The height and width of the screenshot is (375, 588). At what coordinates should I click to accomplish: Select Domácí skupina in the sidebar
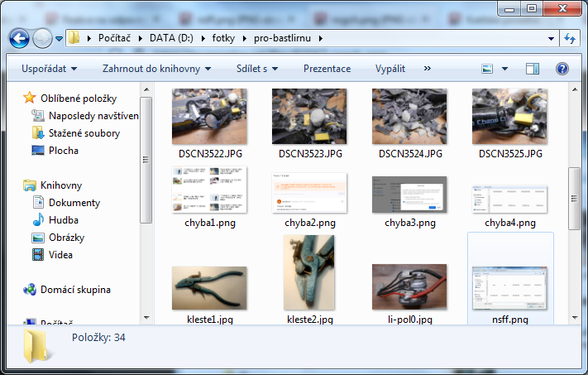tap(75, 290)
